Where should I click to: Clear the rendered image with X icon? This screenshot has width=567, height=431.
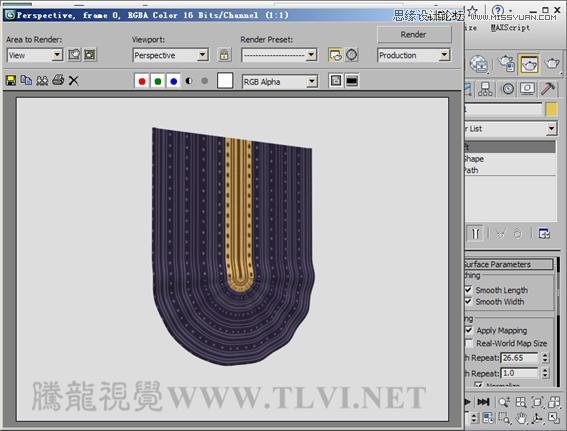(74, 80)
